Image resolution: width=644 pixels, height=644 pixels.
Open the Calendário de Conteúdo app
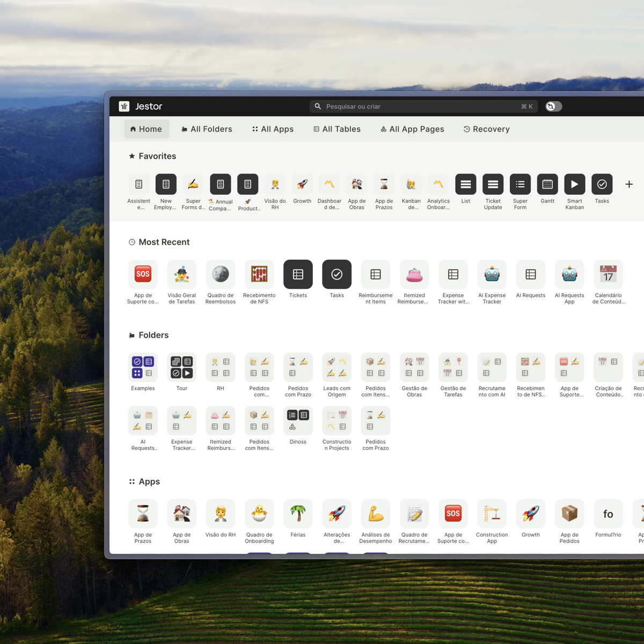click(x=608, y=274)
